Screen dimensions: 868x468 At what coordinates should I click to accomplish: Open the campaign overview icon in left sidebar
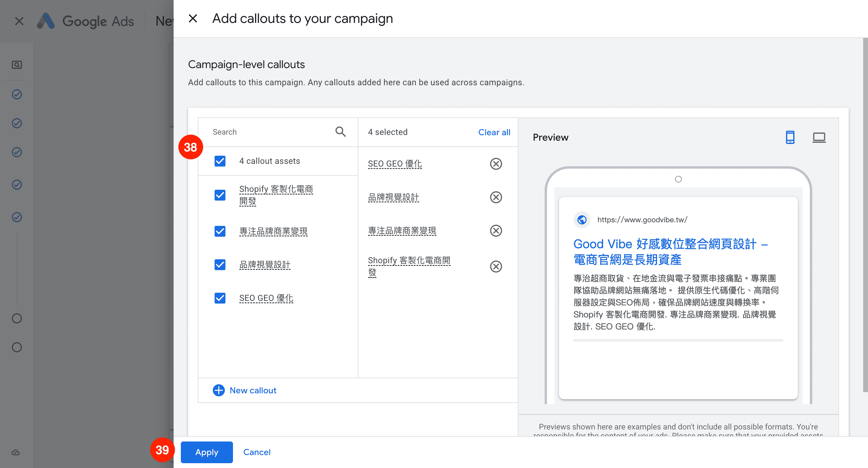pyautogui.click(x=17, y=65)
